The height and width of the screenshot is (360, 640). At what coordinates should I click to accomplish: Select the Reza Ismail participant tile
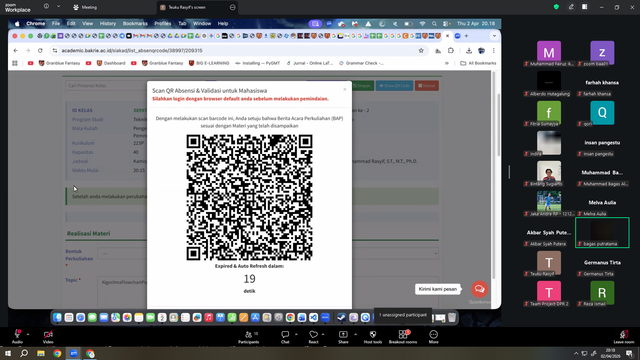602,293
